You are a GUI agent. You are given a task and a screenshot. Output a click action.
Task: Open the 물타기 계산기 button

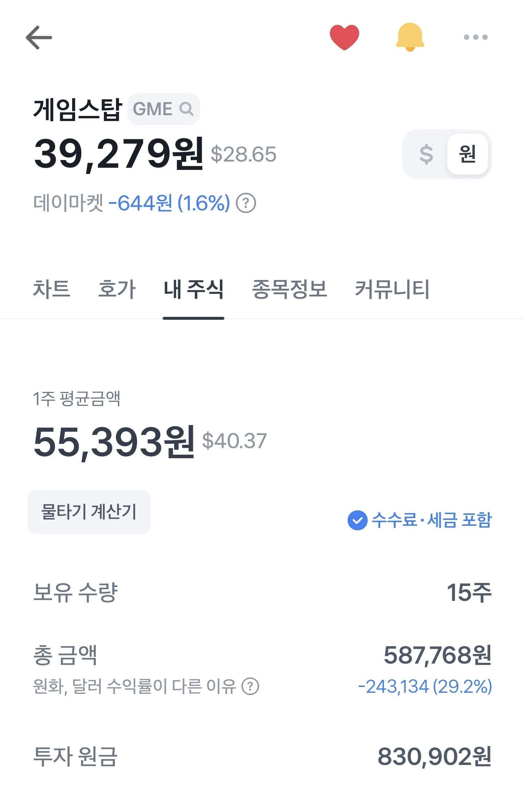click(x=89, y=512)
